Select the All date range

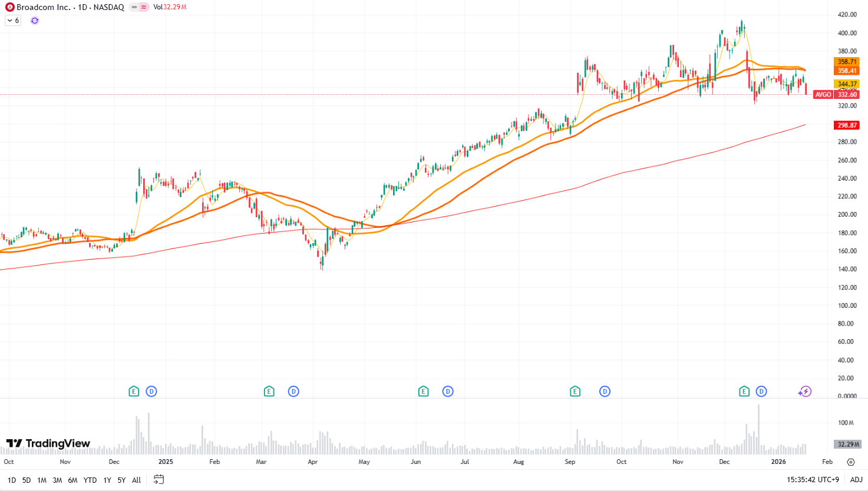point(136,480)
